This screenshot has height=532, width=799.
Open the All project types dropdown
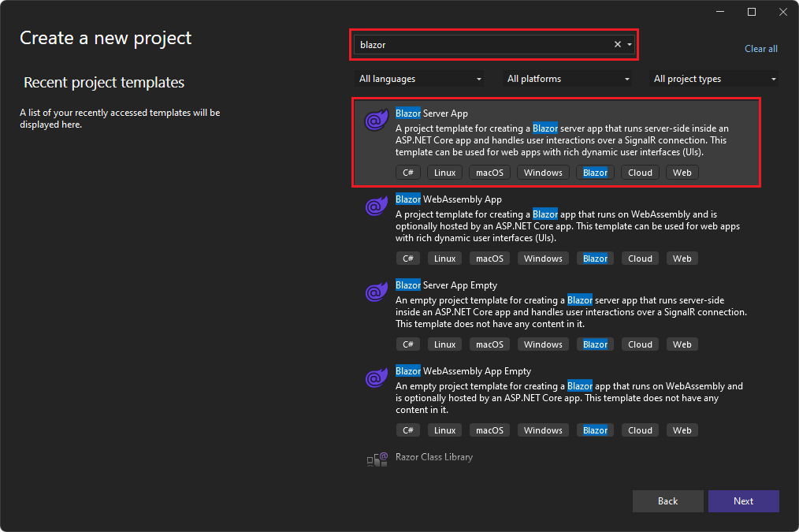[x=714, y=79]
